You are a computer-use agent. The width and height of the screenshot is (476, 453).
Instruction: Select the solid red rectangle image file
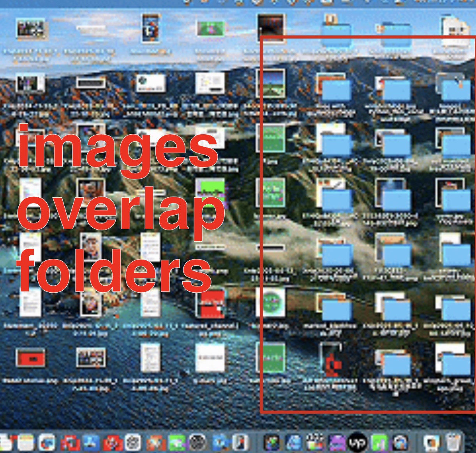tap(30, 358)
